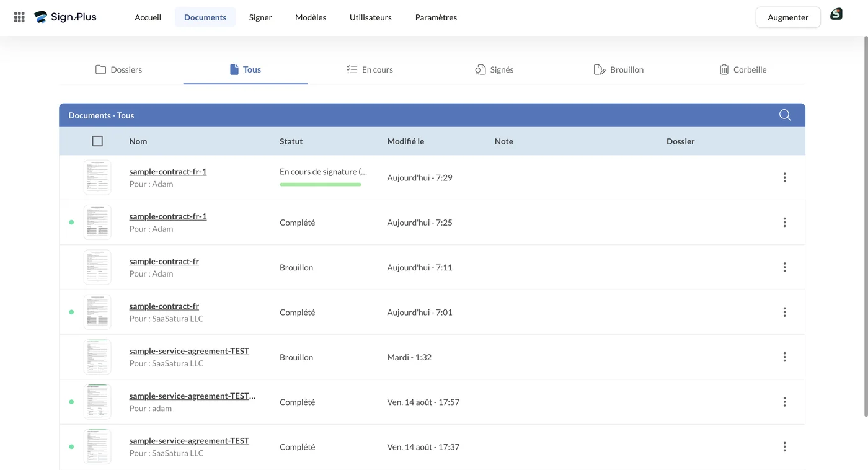Open the apps grid launcher icon
The width and height of the screenshot is (868, 470).
pos(19,17)
